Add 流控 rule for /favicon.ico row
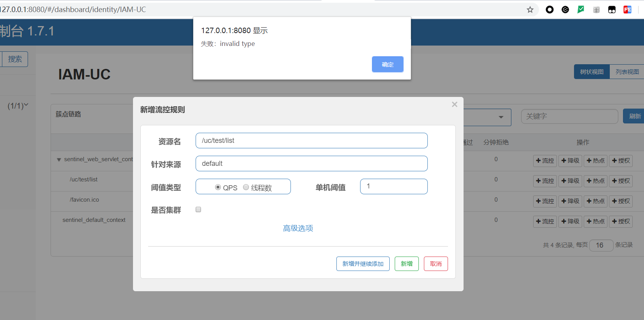 pos(545,201)
